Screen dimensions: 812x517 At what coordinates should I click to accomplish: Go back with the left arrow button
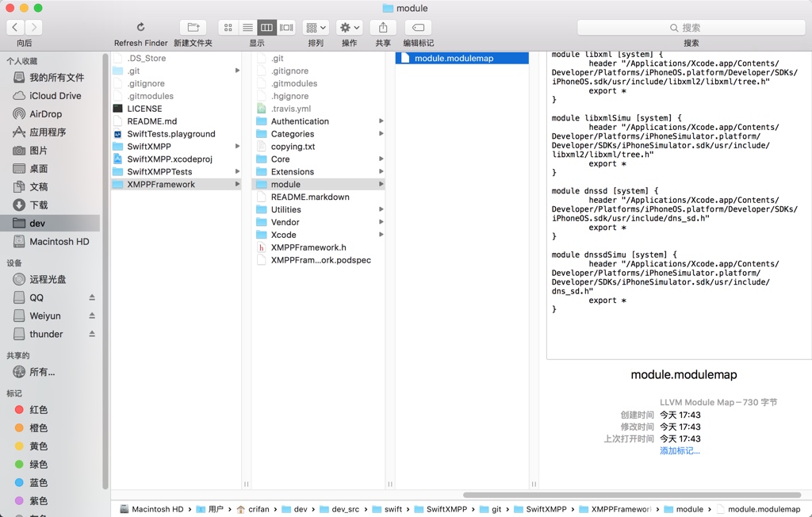[15, 27]
